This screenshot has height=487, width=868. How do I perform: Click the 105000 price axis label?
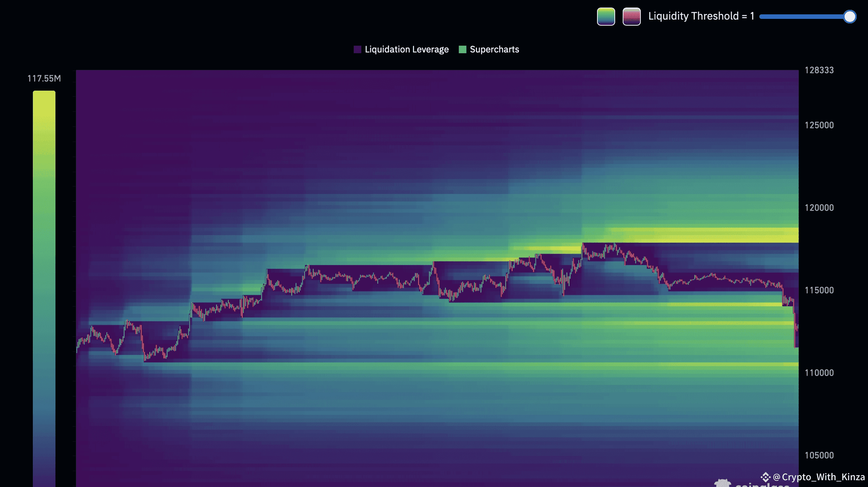(819, 455)
